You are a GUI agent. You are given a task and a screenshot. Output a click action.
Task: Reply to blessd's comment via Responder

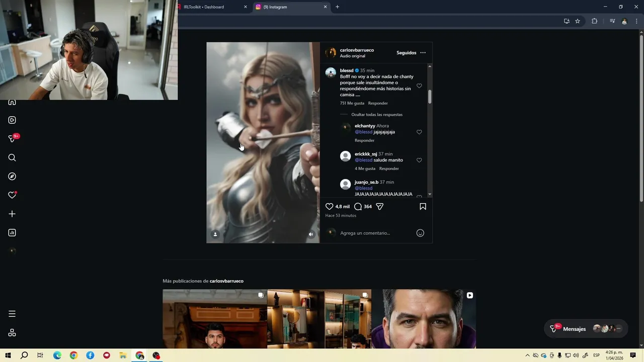[x=378, y=103]
